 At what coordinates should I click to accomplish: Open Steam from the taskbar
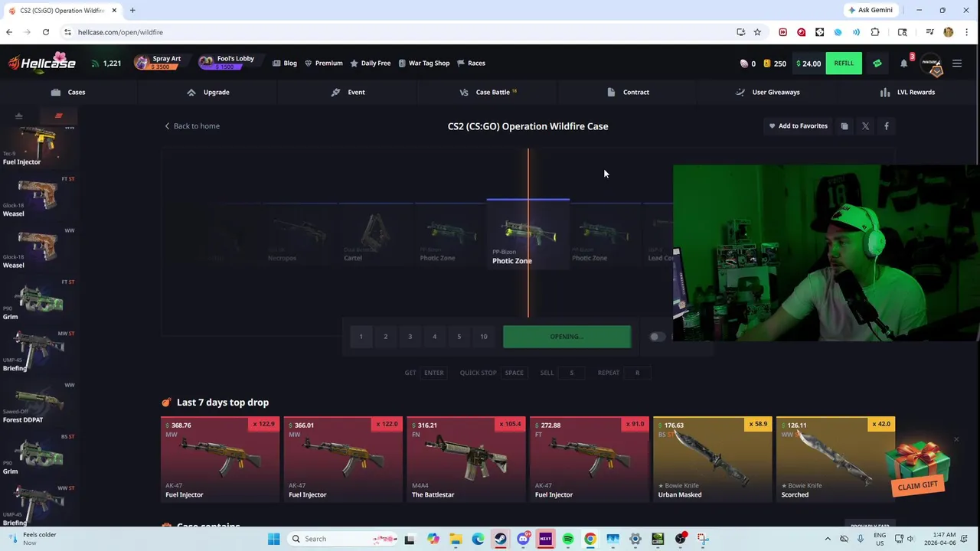[500, 539]
